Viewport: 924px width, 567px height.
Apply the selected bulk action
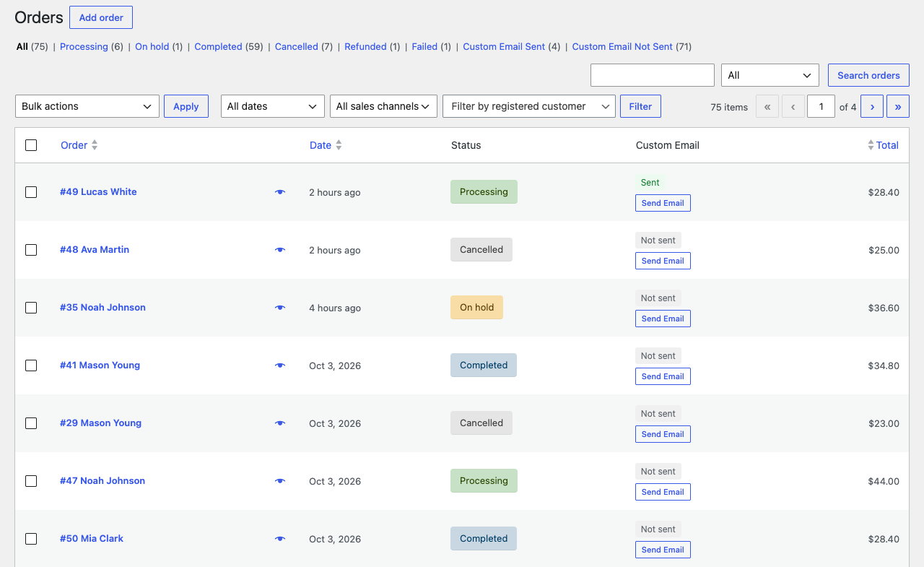tap(186, 106)
